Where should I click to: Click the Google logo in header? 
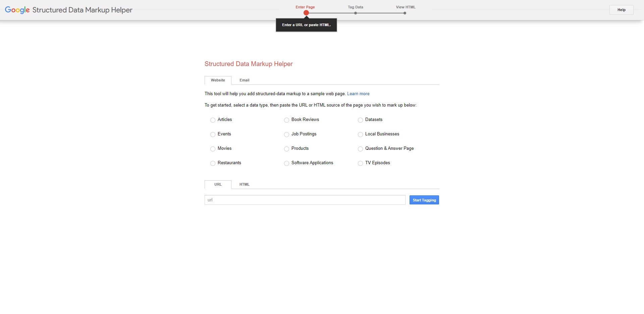pos(17,10)
